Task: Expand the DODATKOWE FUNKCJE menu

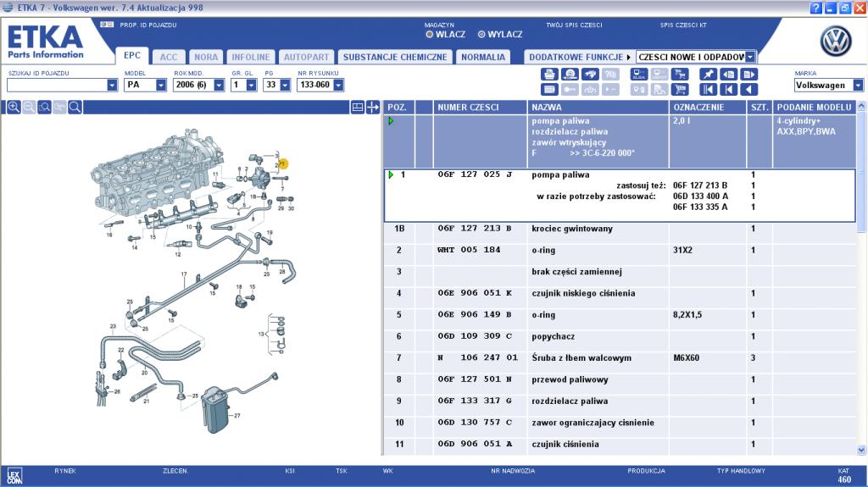Action: tap(580, 57)
